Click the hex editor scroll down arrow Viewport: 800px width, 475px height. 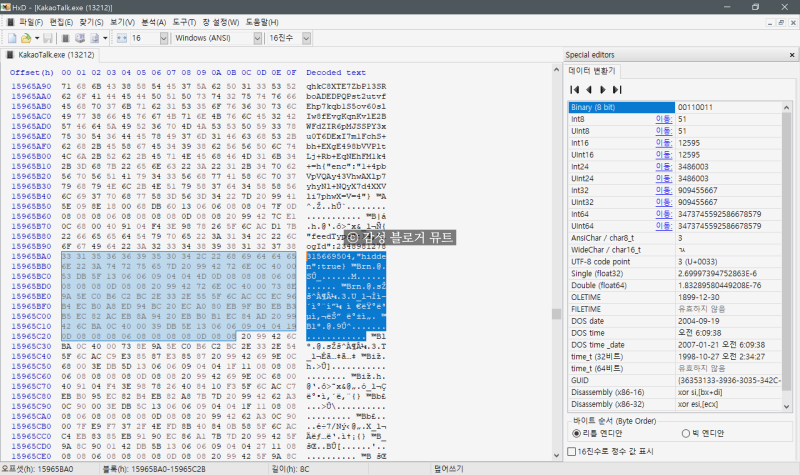click(x=556, y=456)
